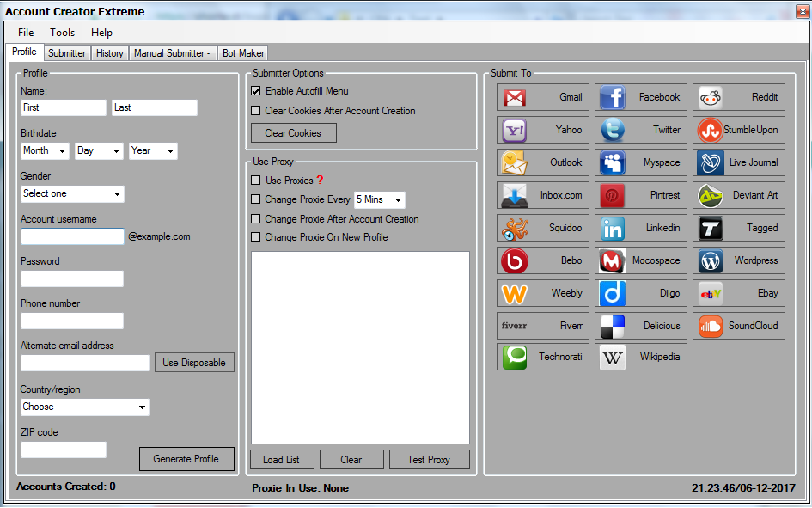This screenshot has height=508, width=812.
Task: Open the Gender Select one dropdown
Action: coord(72,193)
